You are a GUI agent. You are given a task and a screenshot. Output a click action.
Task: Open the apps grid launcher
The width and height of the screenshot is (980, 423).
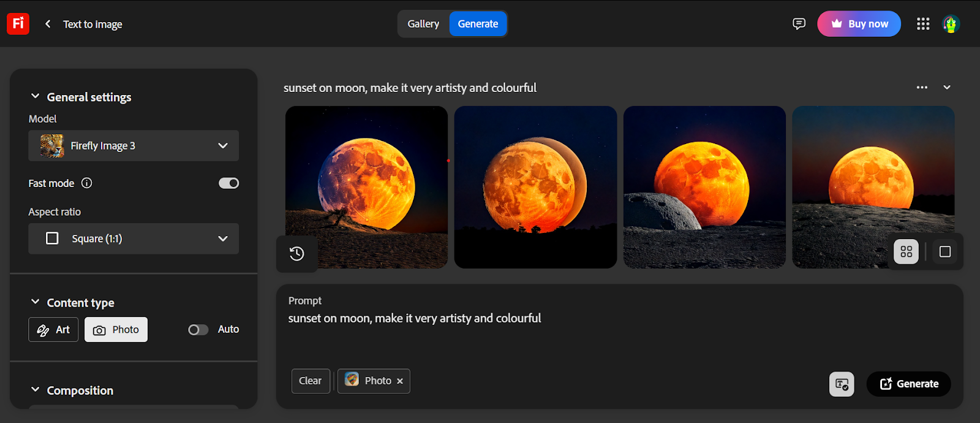click(x=923, y=24)
